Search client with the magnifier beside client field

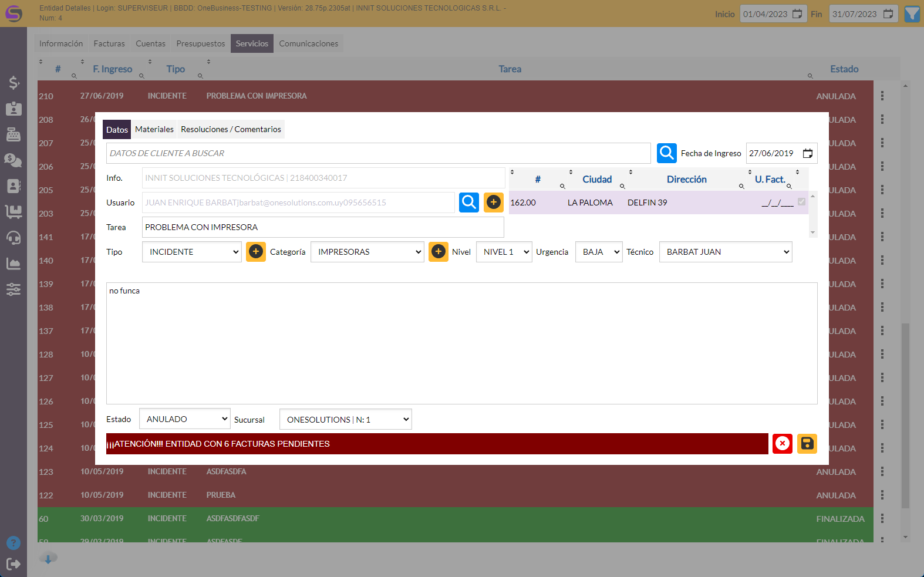click(666, 153)
